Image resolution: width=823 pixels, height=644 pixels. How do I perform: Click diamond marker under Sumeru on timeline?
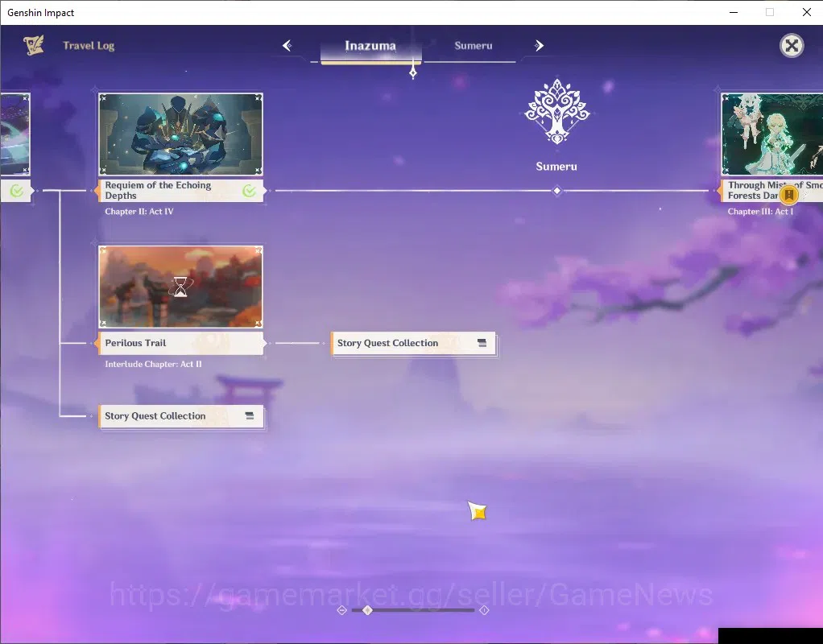click(557, 191)
